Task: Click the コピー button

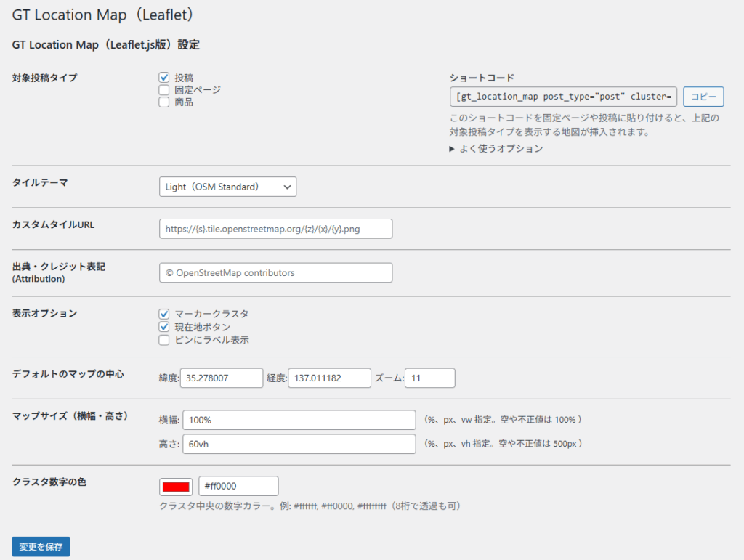Action: [703, 97]
